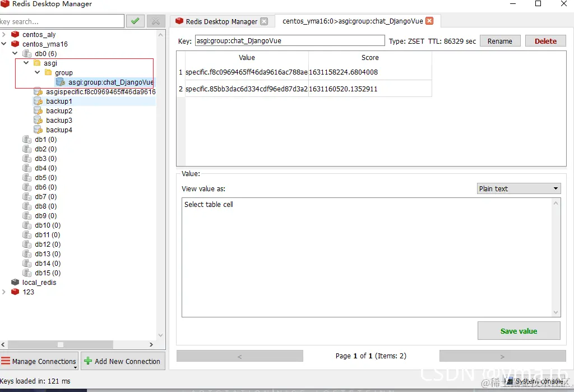Open the System console icon

(x=509, y=381)
